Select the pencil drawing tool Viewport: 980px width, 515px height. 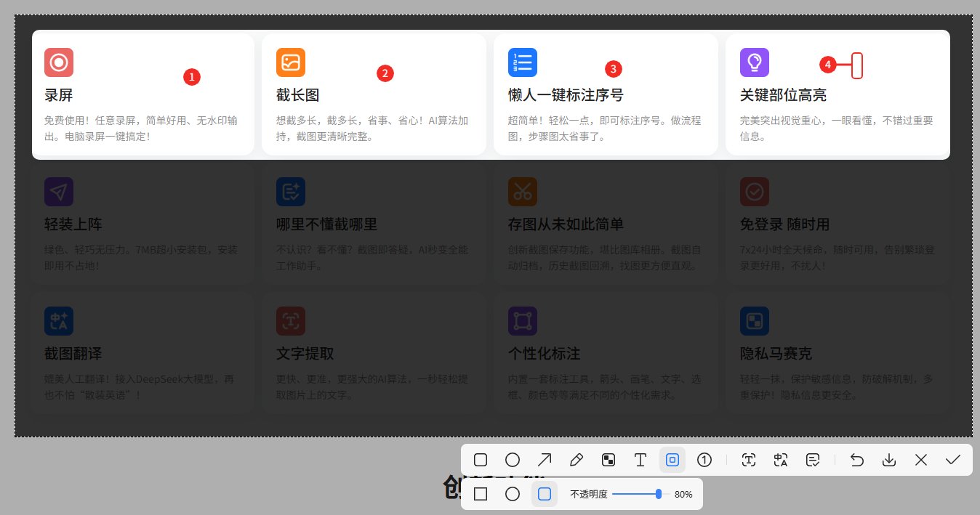[577, 460]
